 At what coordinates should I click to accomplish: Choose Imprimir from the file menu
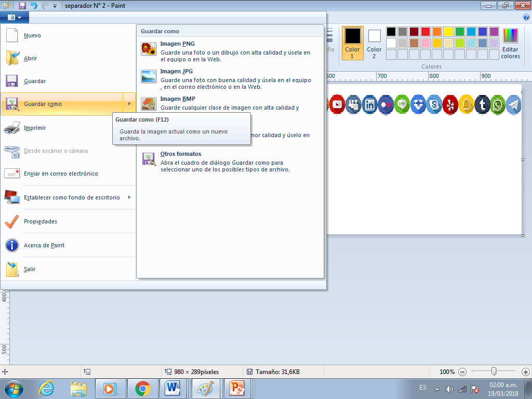(68, 128)
